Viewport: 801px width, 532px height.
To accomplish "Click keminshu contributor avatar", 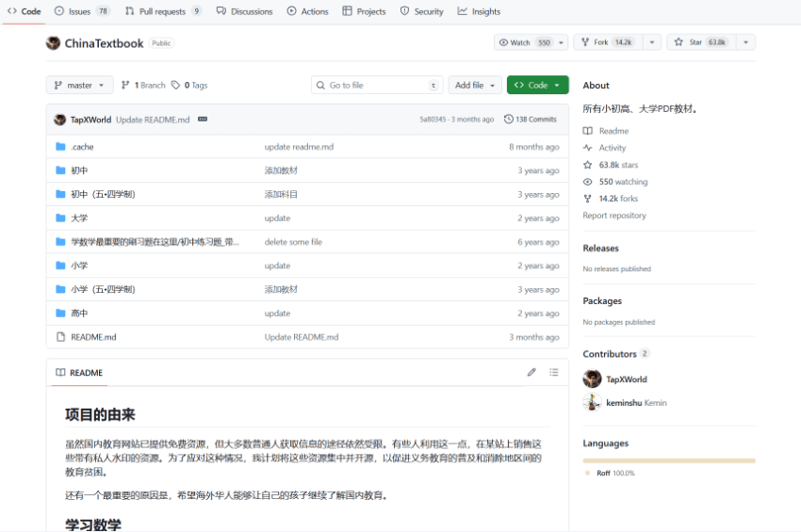I will [x=592, y=402].
